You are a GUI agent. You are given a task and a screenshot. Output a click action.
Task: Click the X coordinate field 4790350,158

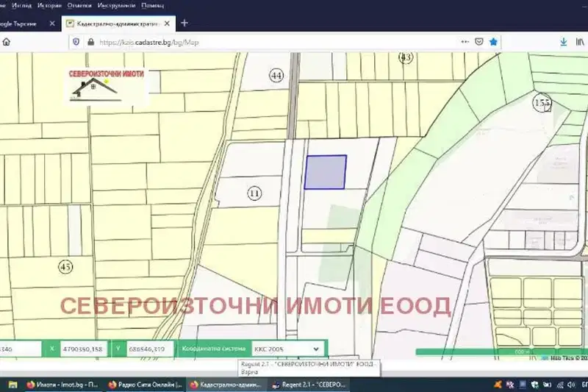click(x=84, y=349)
